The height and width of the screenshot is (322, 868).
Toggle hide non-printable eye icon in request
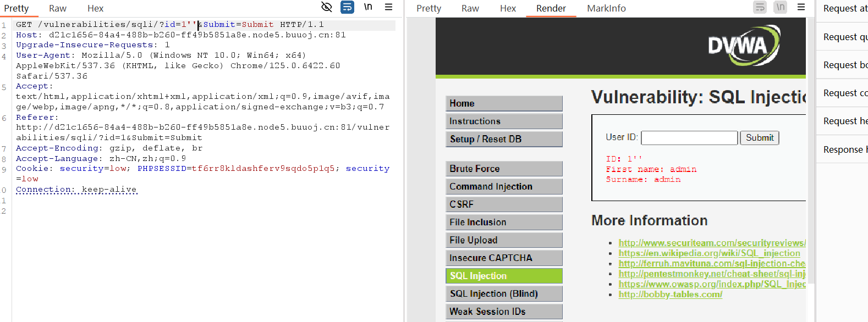[327, 7]
